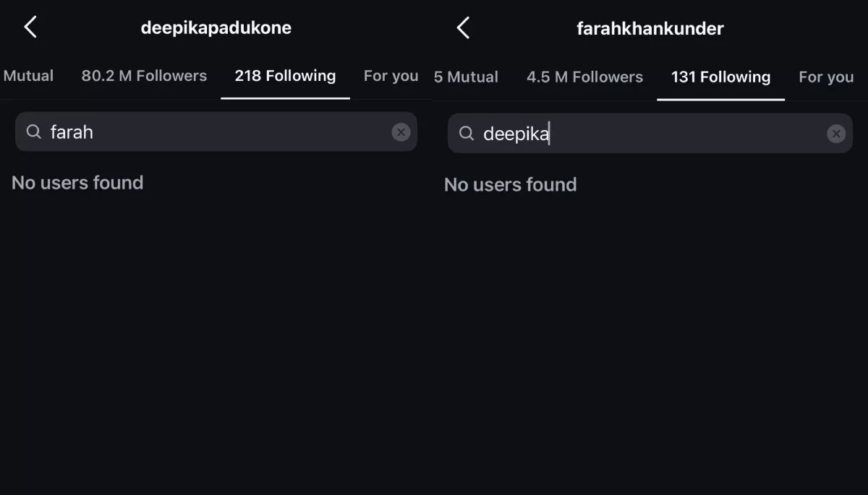868x495 pixels.
Task: Focus the search field containing 'deepika'
Action: coord(651,134)
